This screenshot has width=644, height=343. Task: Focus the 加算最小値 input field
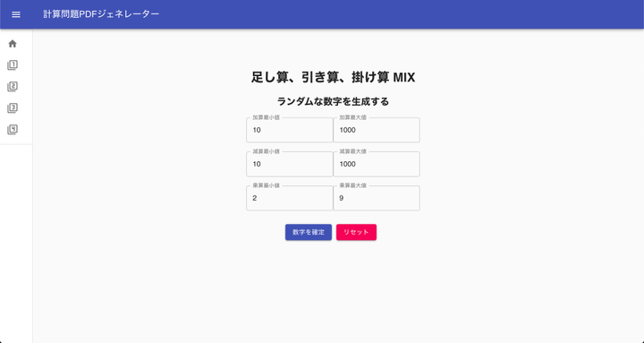(x=290, y=130)
